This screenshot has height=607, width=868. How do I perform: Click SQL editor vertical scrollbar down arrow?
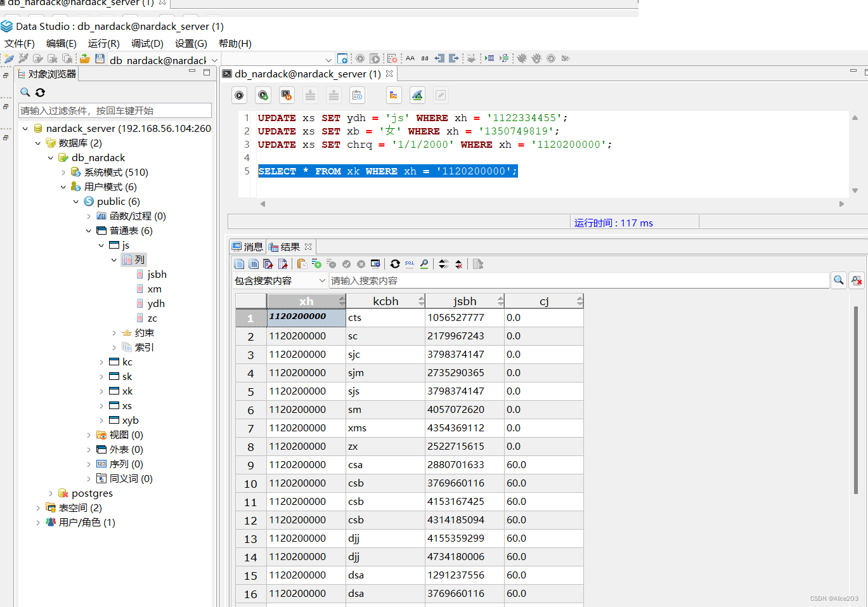point(855,190)
